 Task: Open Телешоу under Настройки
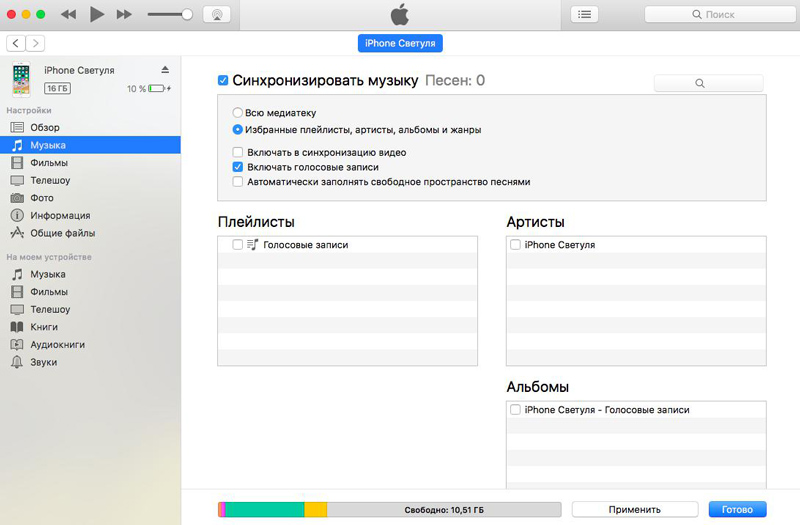pyautogui.click(x=90, y=180)
